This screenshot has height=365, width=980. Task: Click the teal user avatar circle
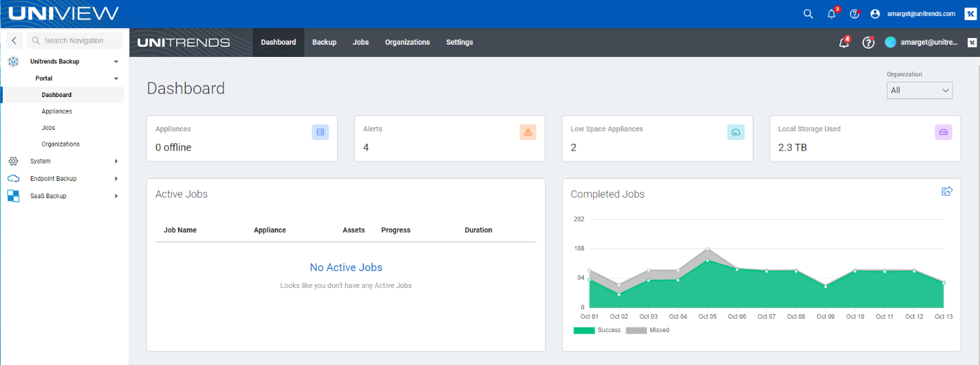[x=890, y=42]
